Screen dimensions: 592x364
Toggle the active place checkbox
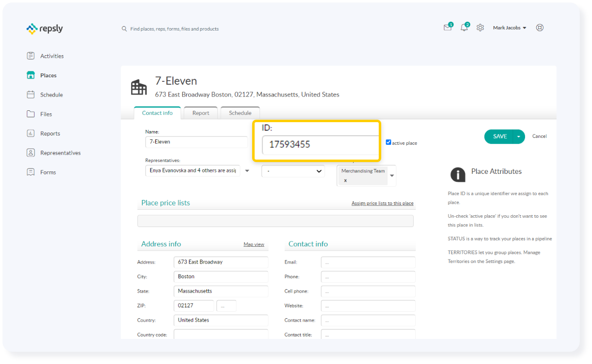389,142
